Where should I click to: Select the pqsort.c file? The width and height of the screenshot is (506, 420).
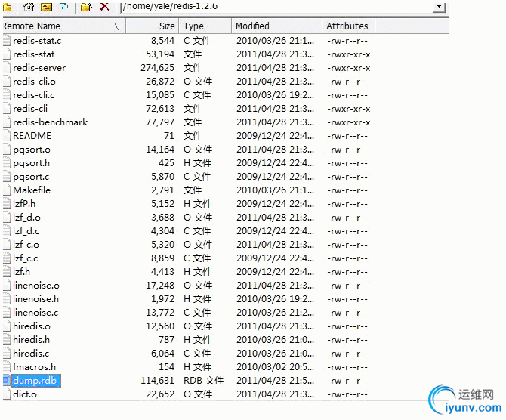[x=31, y=177]
